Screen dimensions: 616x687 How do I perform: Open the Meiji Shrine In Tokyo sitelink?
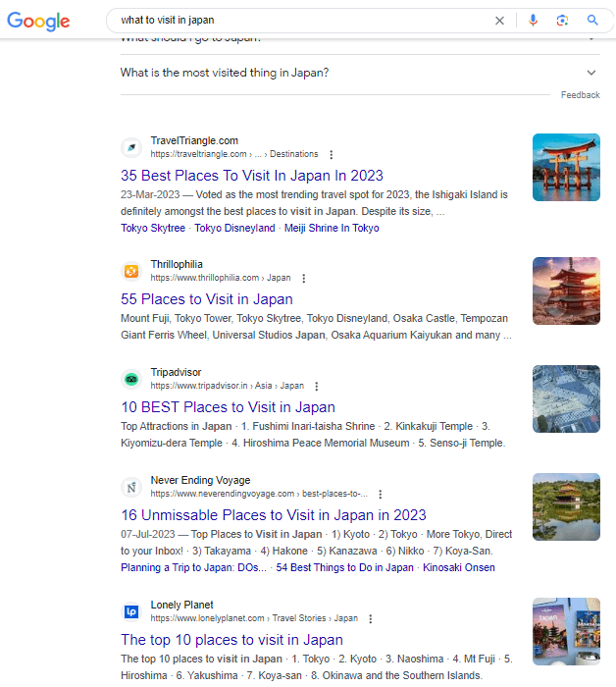pos(332,229)
